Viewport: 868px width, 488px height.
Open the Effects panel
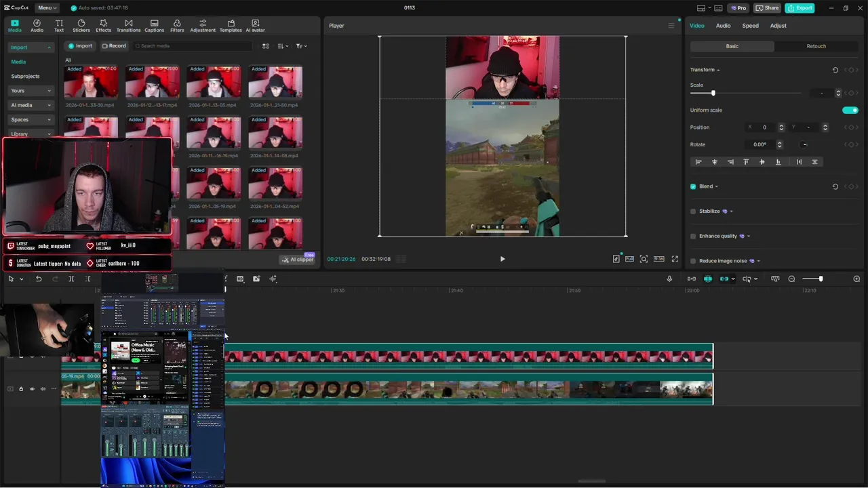tap(103, 26)
